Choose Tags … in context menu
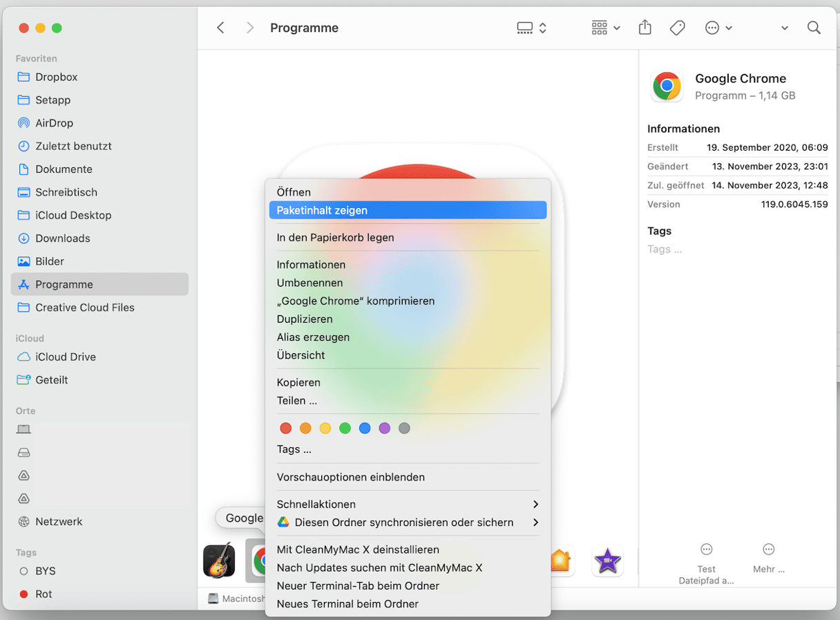This screenshot has height=620, width=840. click(x=408, y=449)
